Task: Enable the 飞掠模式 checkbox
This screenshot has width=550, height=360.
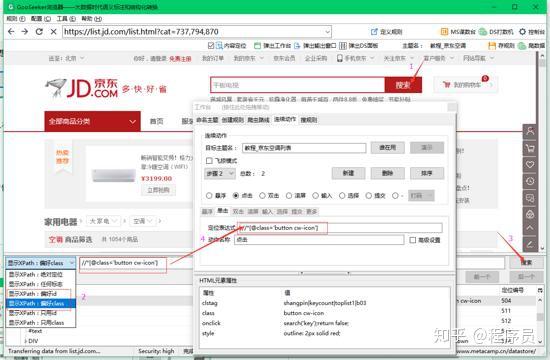Action: (x=209, y=161)
